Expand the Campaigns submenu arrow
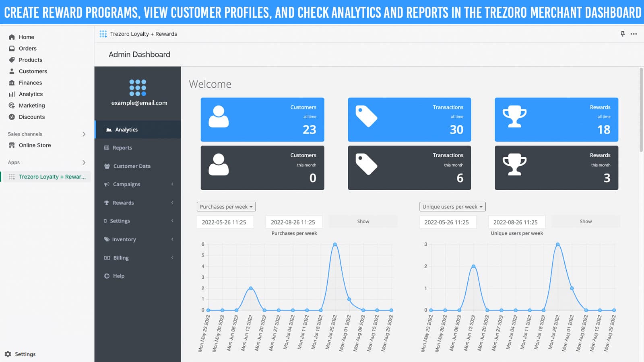This screenshot has width=644, height=362. pyautogui.click(x=172, y=184)
